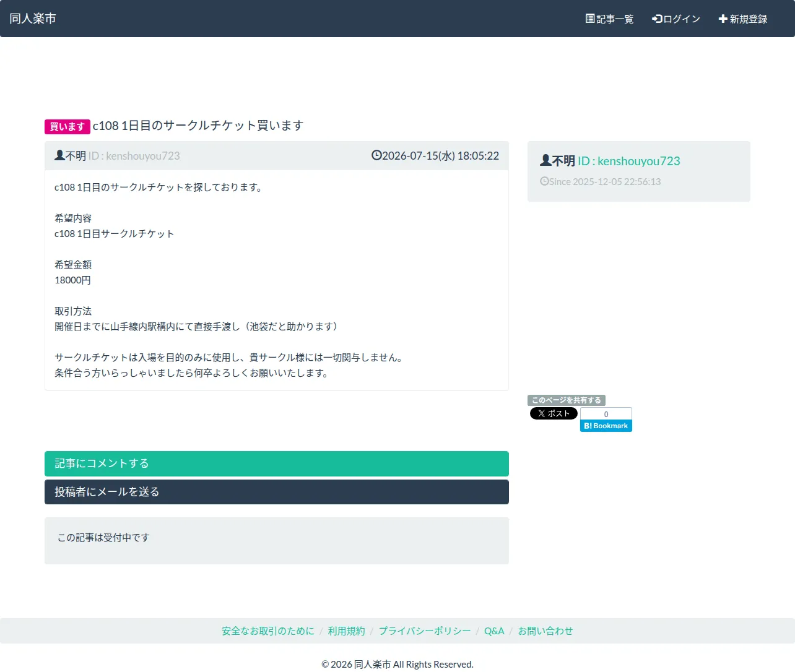Viewport: 795px width, 672px height.
Task: Click the 投稿者にメールを送る button
Action: 277,492
